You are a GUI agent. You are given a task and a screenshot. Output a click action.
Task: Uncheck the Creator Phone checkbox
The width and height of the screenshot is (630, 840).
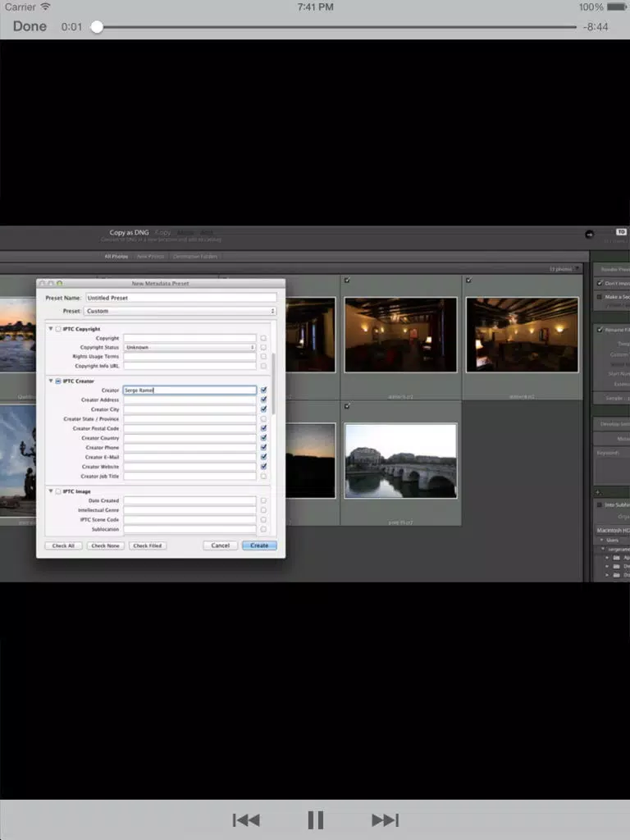(x=263, y=447)
